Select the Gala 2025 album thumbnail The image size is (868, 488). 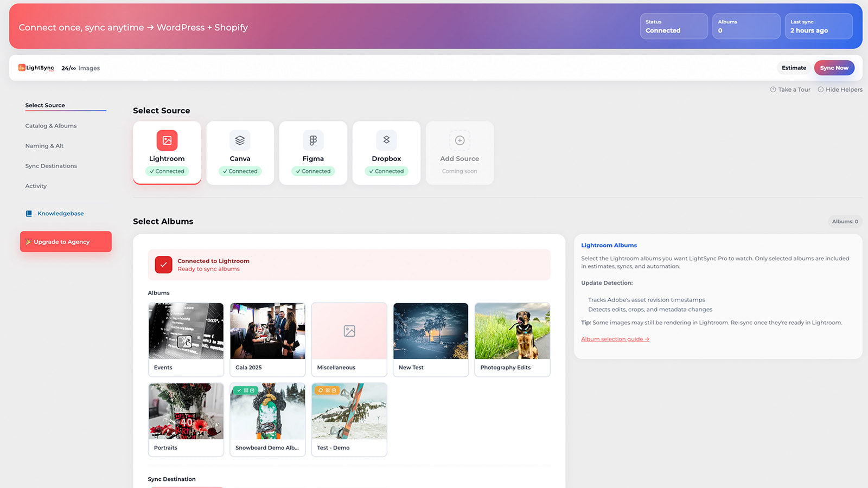[267, 330]
